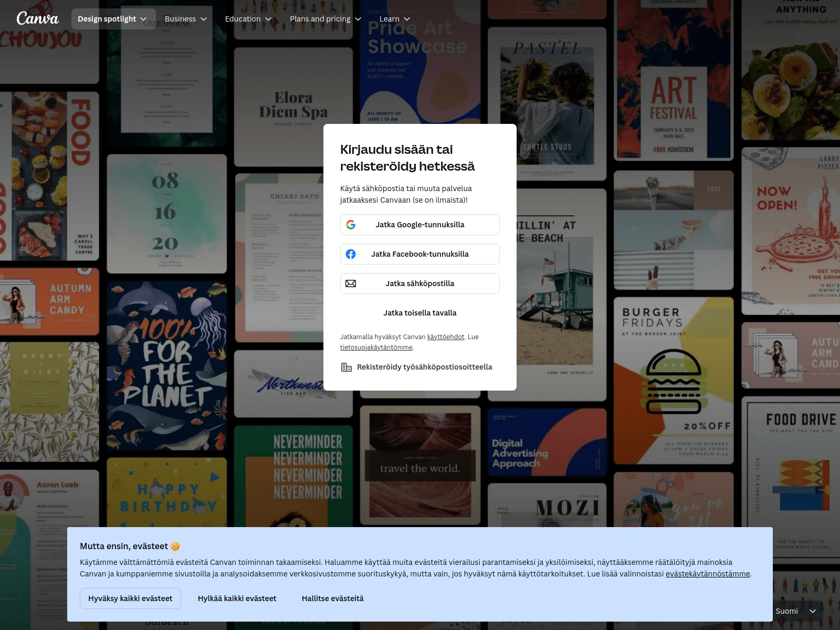
Task: Click the Canva logo
Action: click(x=37, y=18)
